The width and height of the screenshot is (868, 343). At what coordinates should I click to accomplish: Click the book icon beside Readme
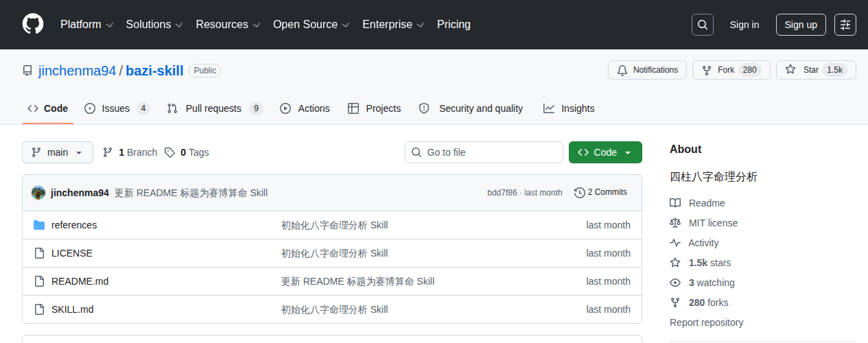tap(675, 203)
